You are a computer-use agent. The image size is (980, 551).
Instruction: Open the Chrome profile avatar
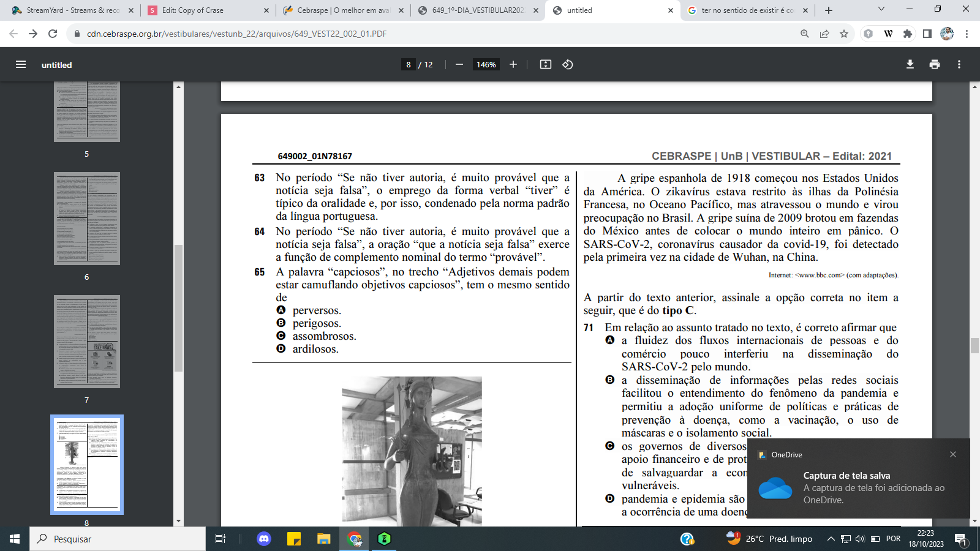pos(947,34)
